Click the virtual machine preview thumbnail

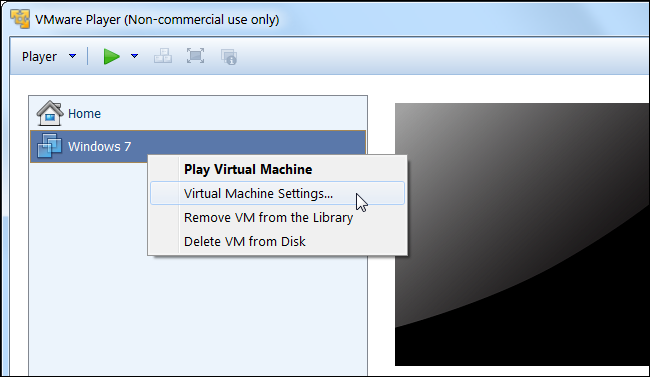(x=522, y=234)
